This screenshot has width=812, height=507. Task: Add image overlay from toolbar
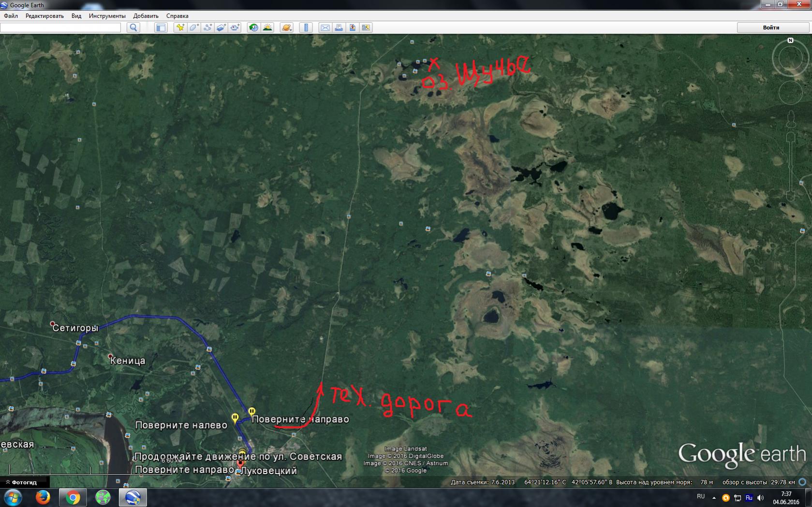[221, 28]
